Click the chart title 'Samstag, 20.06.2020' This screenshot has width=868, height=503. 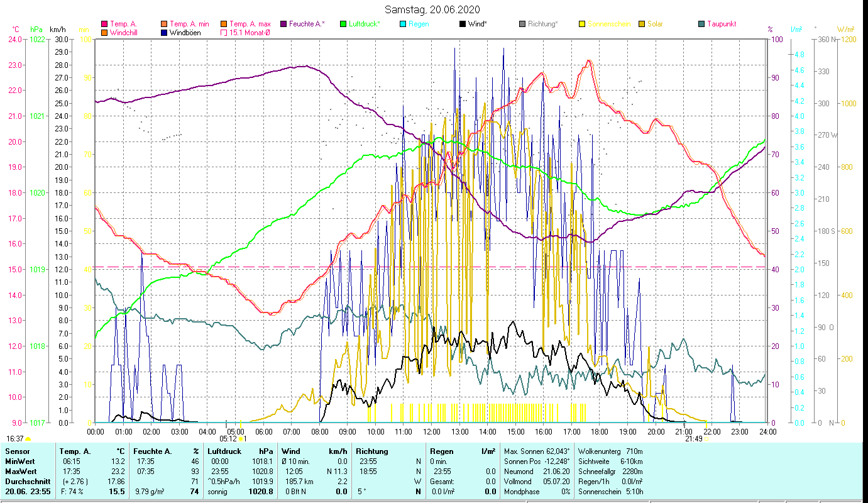(x=433, y=9)
